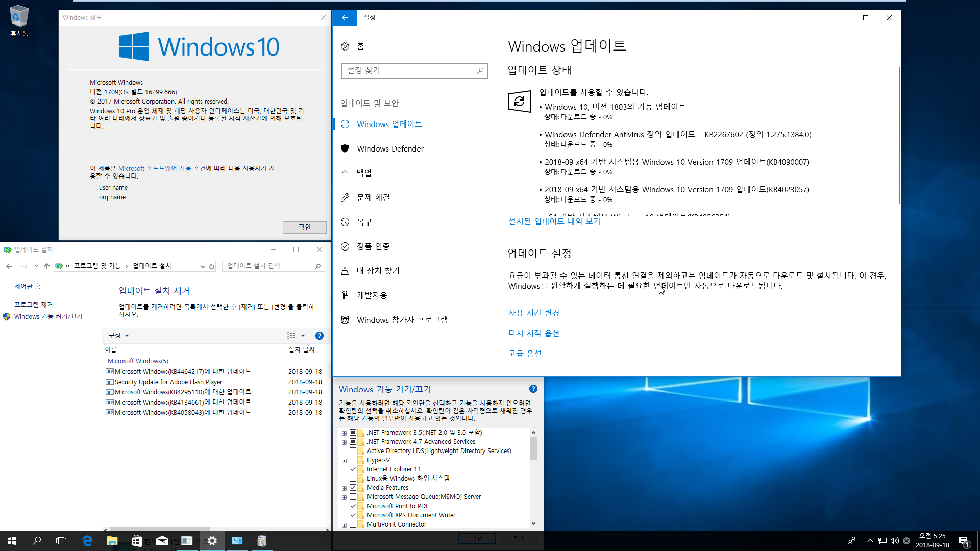The image size is (980, 551).
Task: Open Recycle Bin on desktop
Action: [19, 20]
